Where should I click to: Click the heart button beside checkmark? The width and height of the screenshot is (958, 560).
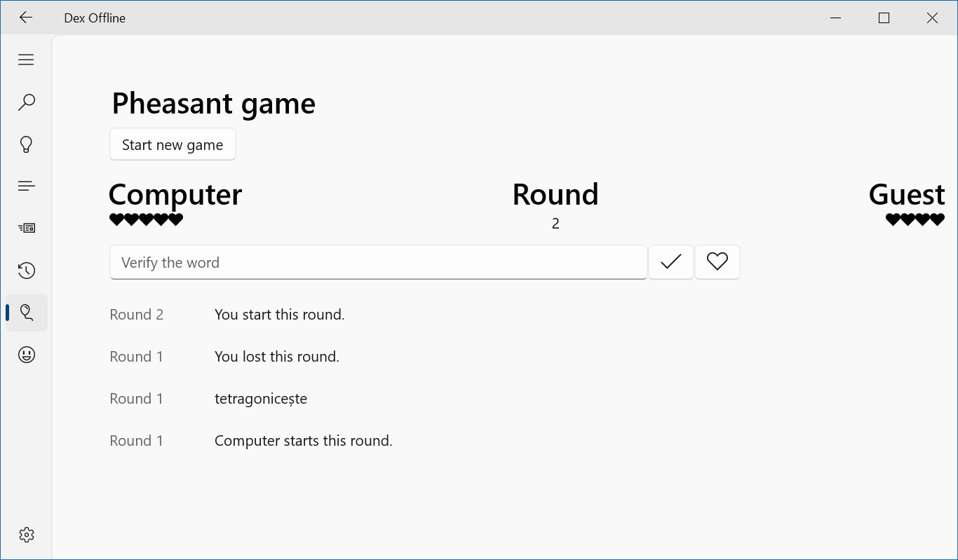[x=717, y=262]
